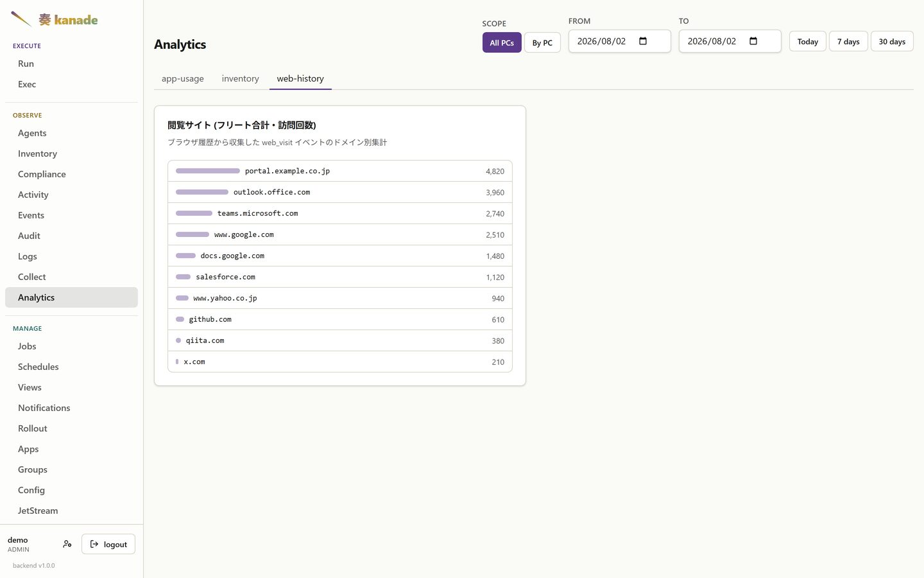The width and height of the screenshot is (924, 578).
Task: Click the portal.example.co.jp row
Action: (x=340, y=171)
